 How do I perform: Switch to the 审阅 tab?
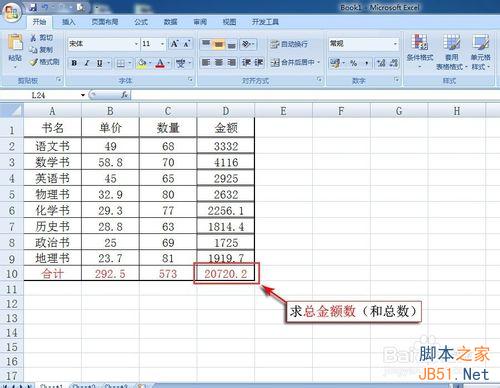200,22
